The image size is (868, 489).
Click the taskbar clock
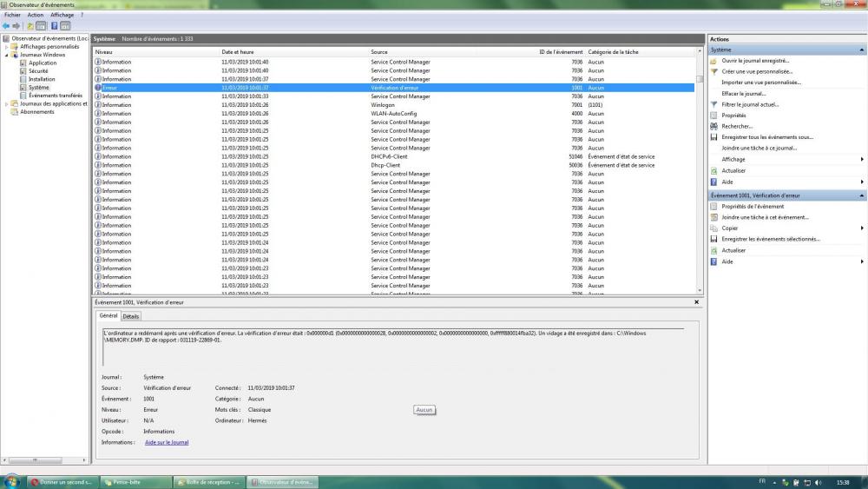[x=843, y=483]
